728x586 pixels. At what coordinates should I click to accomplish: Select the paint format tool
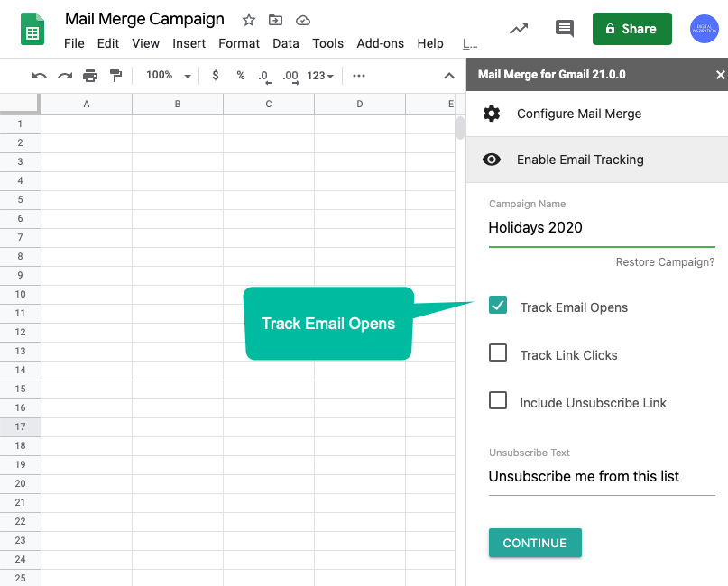pyautogui.click(x=115, y=76)
